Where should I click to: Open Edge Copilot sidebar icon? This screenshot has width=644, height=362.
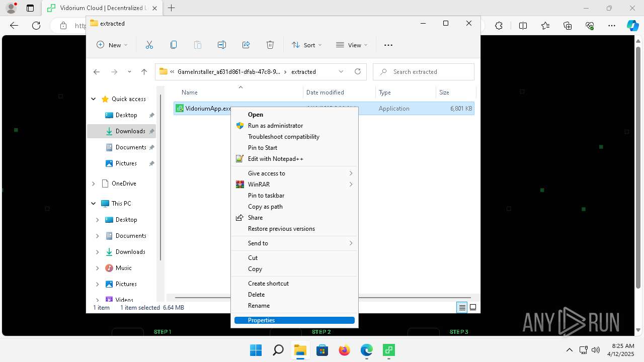632,26
